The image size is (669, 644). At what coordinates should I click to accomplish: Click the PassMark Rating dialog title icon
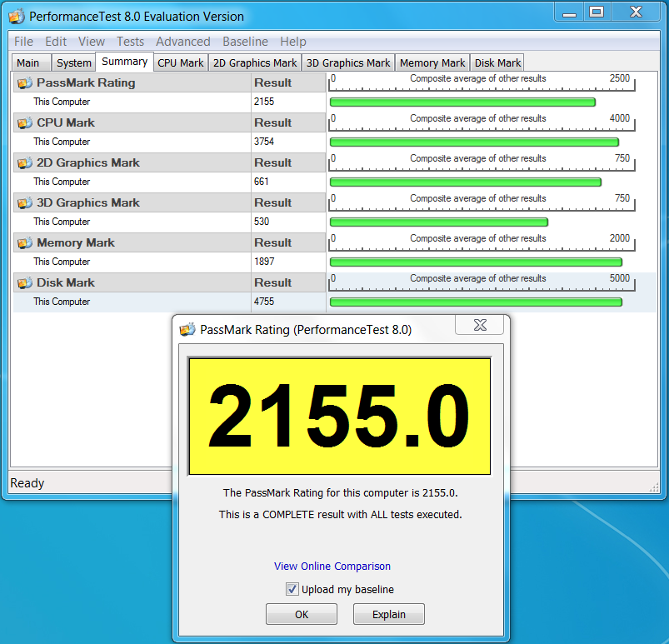(x=187, y=329)
